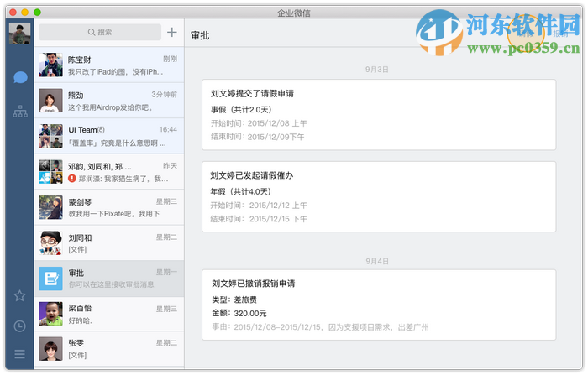This screenshot has height=375, width=588.
Task: Click the 结束时间: 2015/12/09下午 line
Action: 258,137
